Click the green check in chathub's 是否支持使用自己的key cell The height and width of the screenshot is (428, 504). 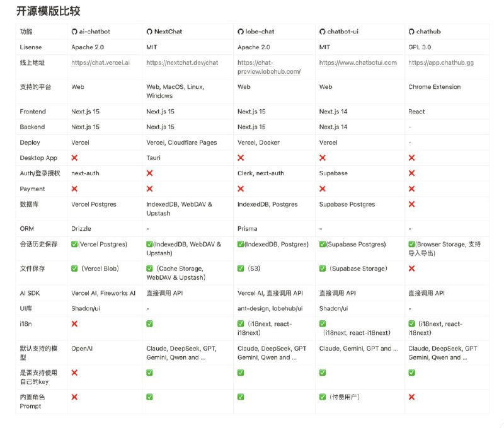coord(411,373)
